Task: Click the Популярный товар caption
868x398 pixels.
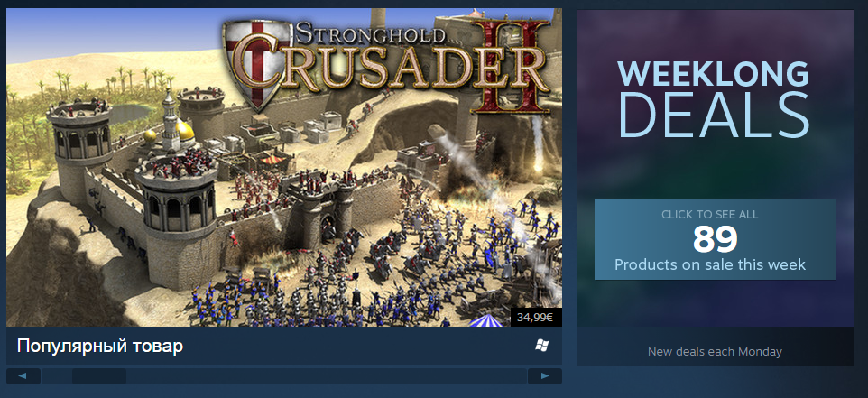Action: coord(99,347)
